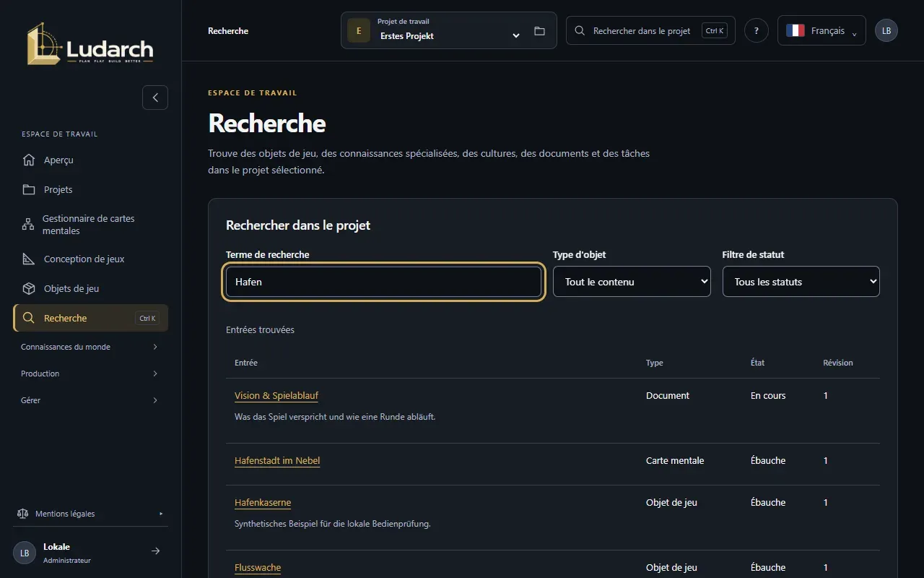The image size is (924, 578).
Task: Click the Mentions légales scales icon
Action: coord(22,514)
